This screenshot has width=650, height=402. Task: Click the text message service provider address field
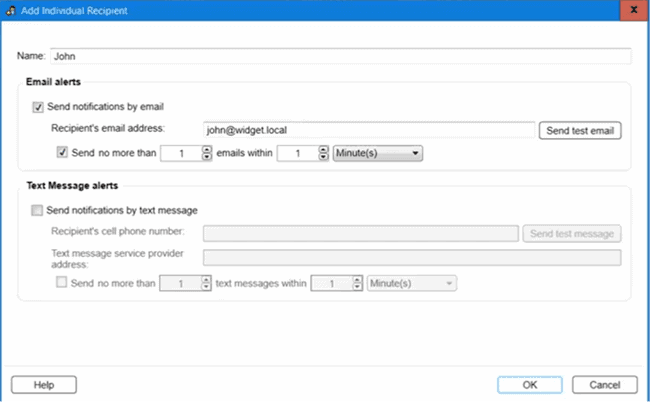(x=412, y=257)
